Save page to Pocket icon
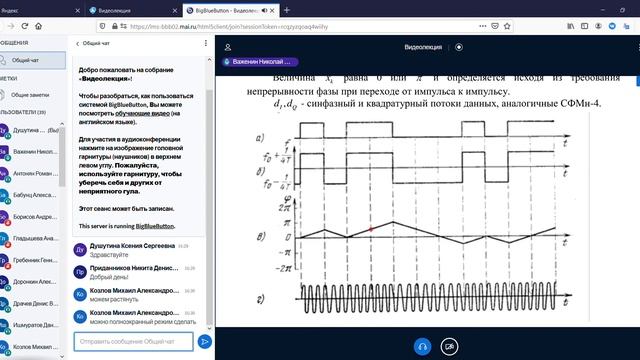This screenshot has width=640, height=360. tap(495, 26)
